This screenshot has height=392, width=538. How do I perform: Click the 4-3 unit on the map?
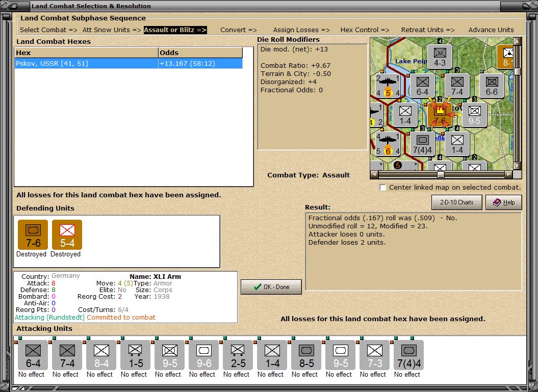tap(440, 57)
